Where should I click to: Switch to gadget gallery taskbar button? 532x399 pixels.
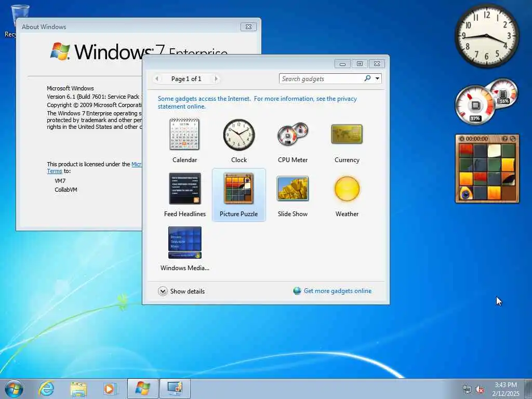175,389
